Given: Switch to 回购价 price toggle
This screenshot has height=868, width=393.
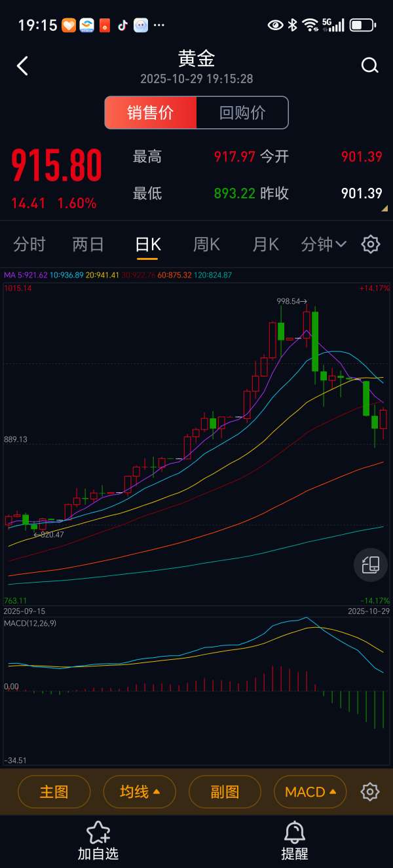Looking at the screenshot, I should tap(242, 113).
